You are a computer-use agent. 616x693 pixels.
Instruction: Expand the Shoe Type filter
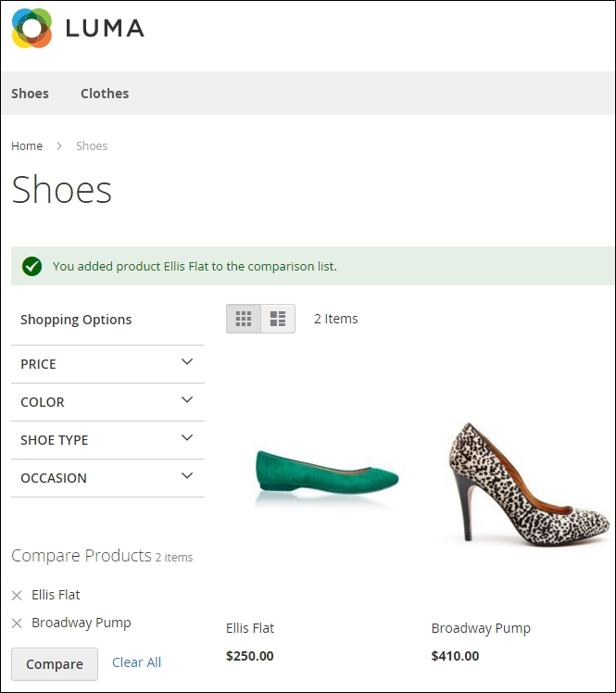pos(187,439)
